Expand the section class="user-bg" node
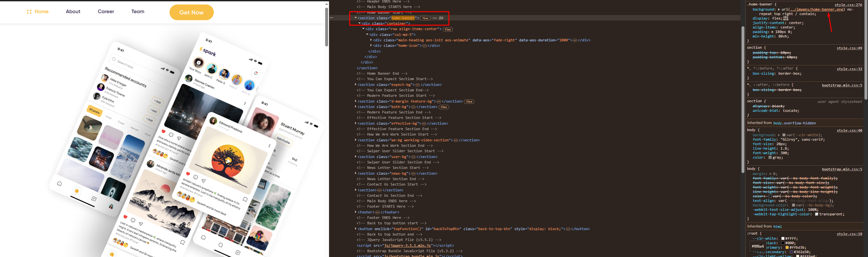Image resolution: width=868 pixels, height=257 pixels. click(355, 157)
